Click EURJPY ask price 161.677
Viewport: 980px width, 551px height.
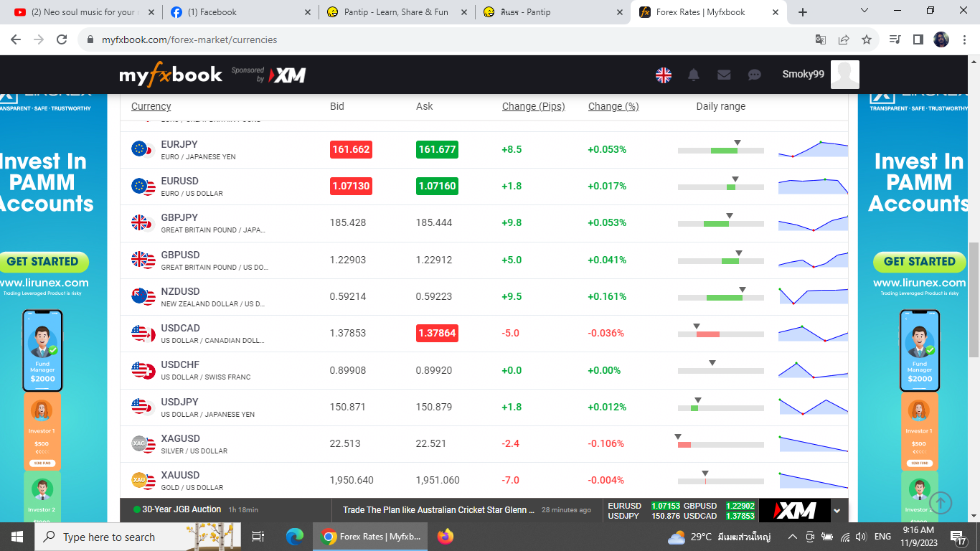pyautogui.click(x=437, y=149)
